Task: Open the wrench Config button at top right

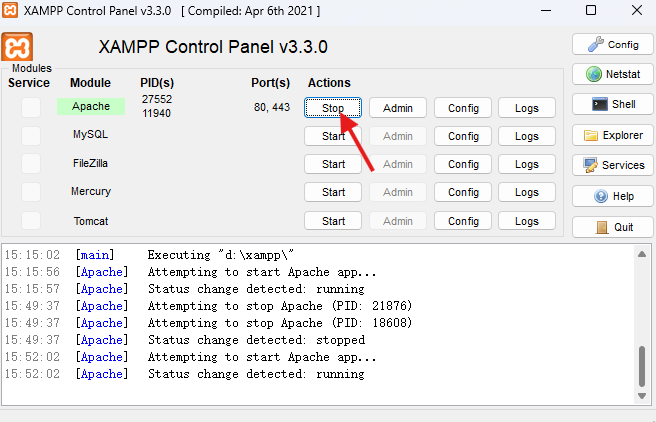Action: click(x=612, y=44)
